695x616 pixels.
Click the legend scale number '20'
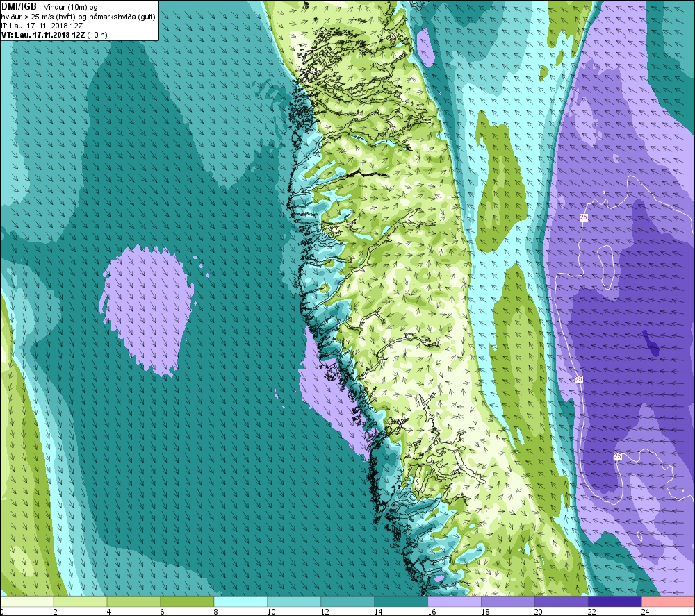coord(539,612)
